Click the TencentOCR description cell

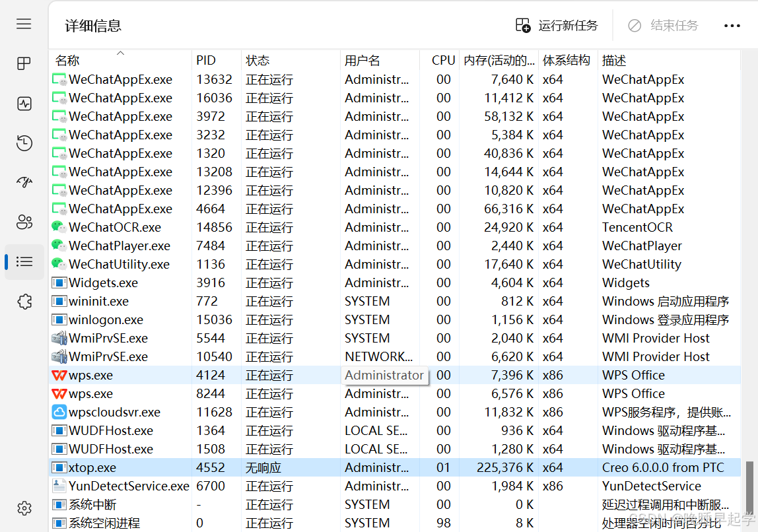click(637, 227)
